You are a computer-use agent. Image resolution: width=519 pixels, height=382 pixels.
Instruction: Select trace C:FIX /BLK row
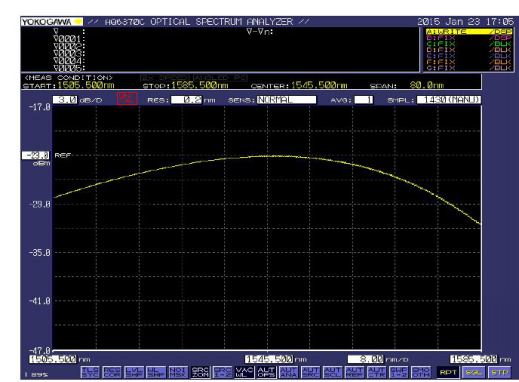[469, 44]
